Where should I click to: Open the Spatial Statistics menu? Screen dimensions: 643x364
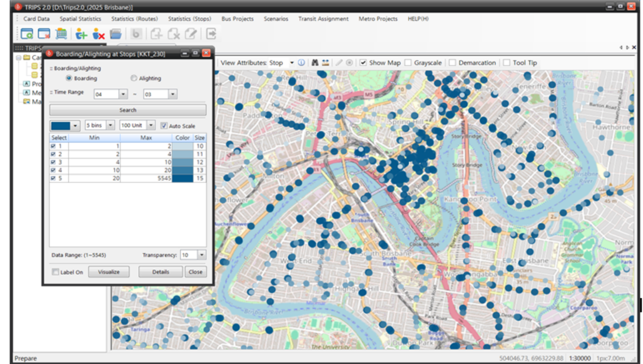tap(80, 19)
